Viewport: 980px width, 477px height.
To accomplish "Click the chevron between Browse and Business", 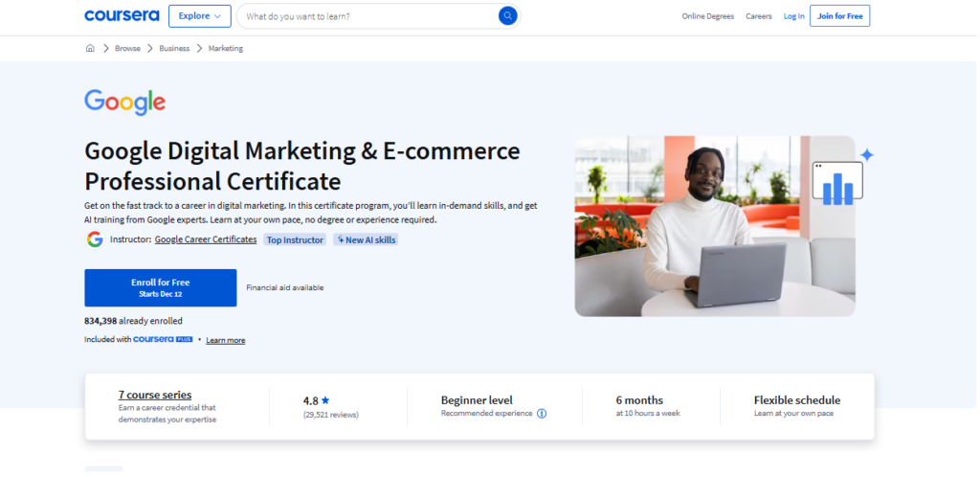I will 150,48.
